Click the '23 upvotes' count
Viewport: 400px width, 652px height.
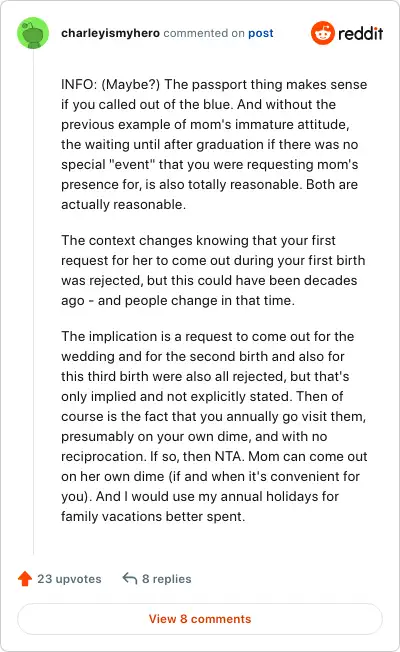(x=69, y=579)
